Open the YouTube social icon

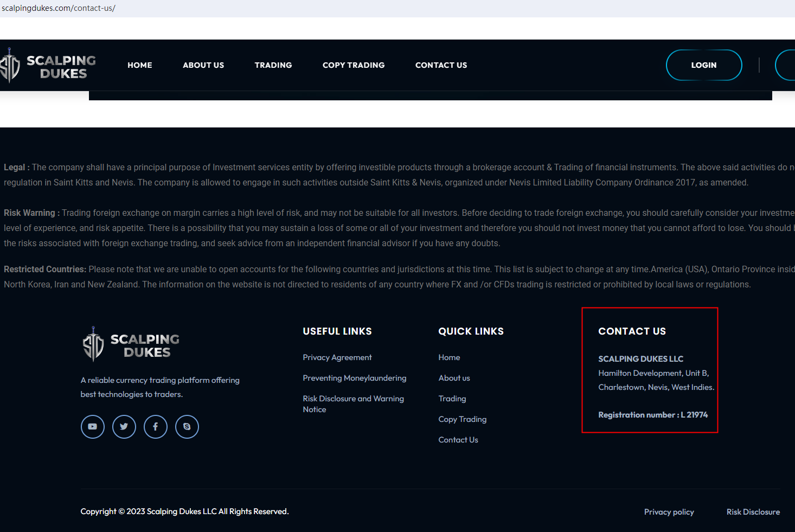(93, 427)
